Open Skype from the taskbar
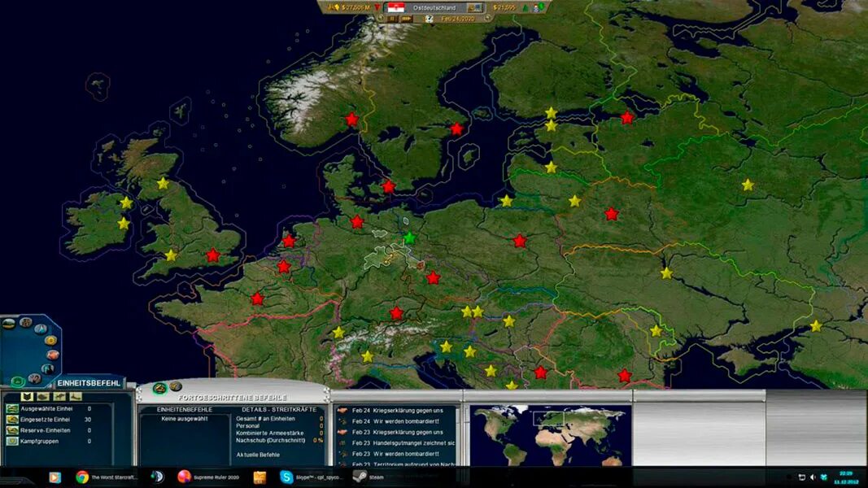The width and height of the screenshot is (868, 488). [311, 477]
